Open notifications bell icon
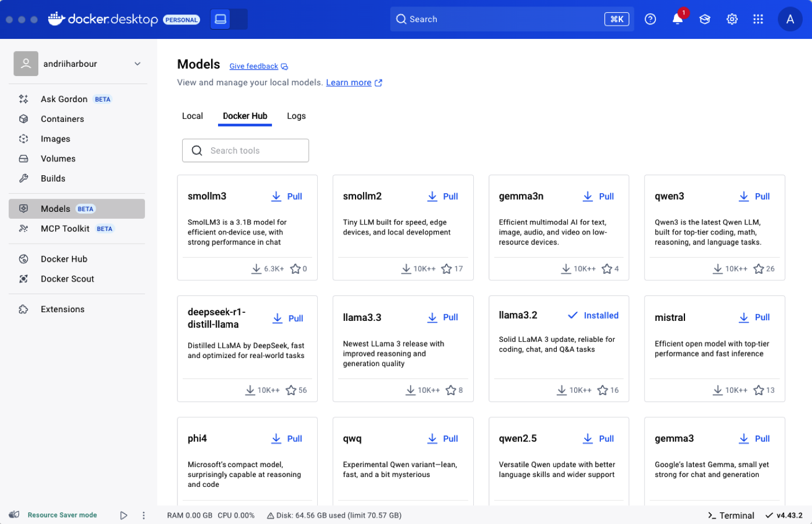This screenshot has width=812, height=524. [677, 19]
